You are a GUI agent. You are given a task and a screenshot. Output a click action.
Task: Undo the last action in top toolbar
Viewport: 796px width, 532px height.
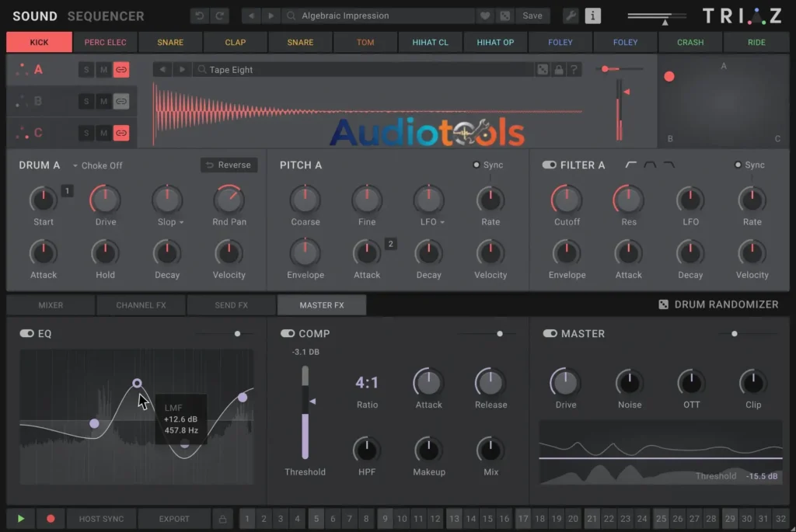click(x=200, y=16)
